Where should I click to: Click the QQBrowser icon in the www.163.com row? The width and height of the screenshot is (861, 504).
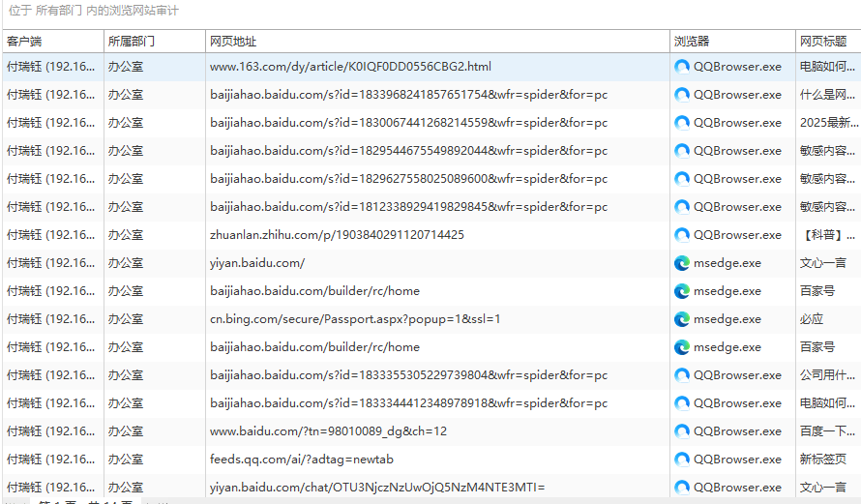(x=681, y=67)
